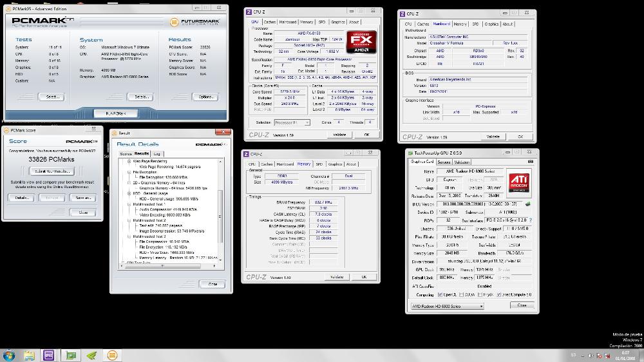Collapse the Multithreaded Test 1 node
644x362 pixels.
(x=129, y=204)
